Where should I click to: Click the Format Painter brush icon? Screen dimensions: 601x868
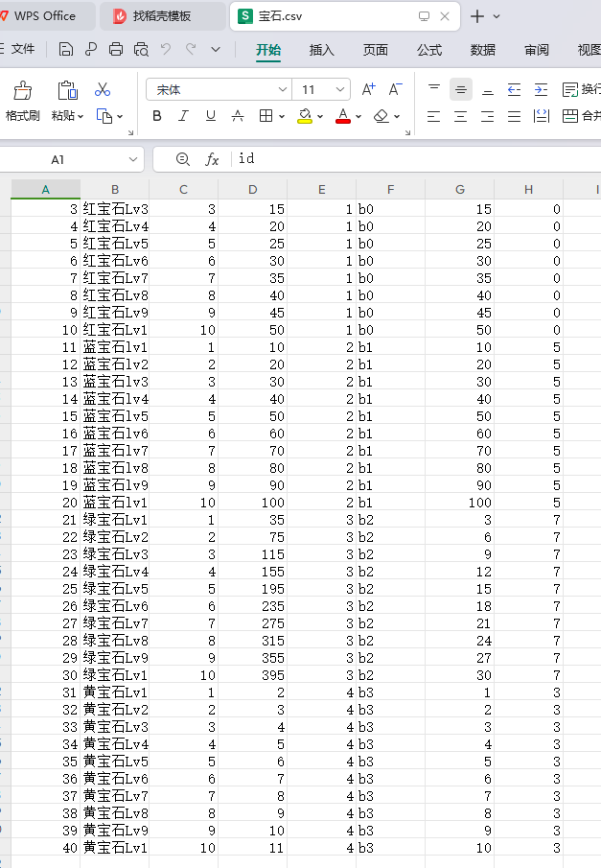point(21,91)
